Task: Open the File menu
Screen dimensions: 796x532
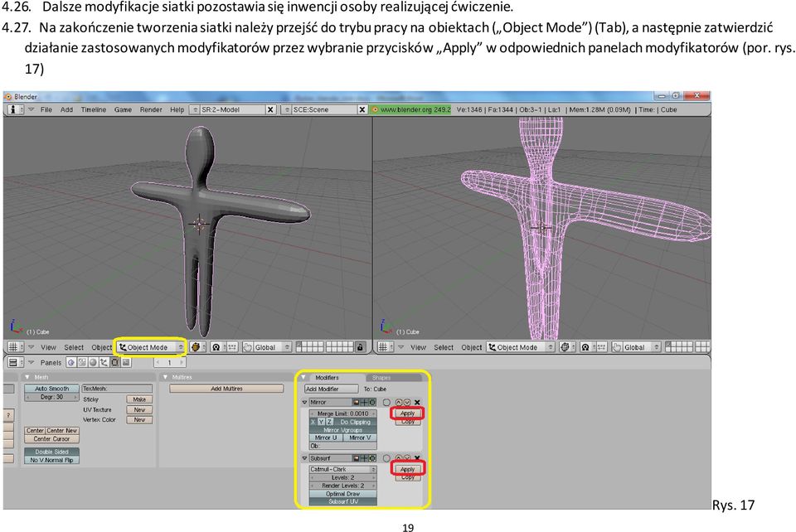Action: click(46, 109)
